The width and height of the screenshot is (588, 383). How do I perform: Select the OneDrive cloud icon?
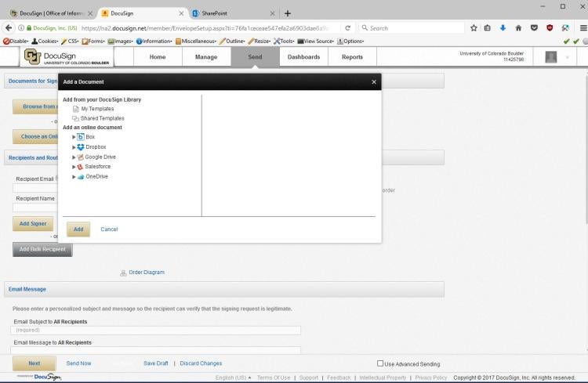(80, 176)
